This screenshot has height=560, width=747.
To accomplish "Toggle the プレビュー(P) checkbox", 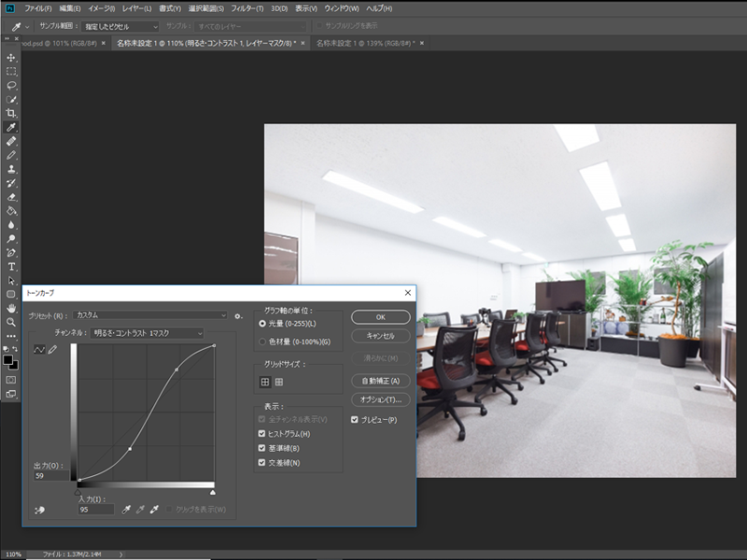I will click(355, 420).
